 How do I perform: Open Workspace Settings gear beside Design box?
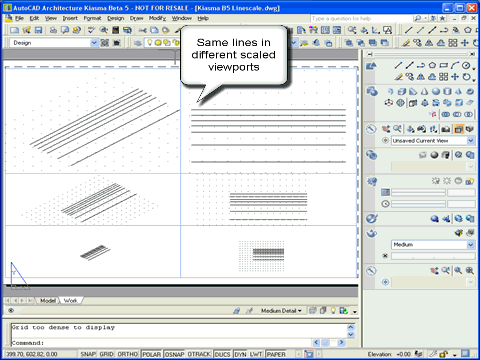pos(105,43)
